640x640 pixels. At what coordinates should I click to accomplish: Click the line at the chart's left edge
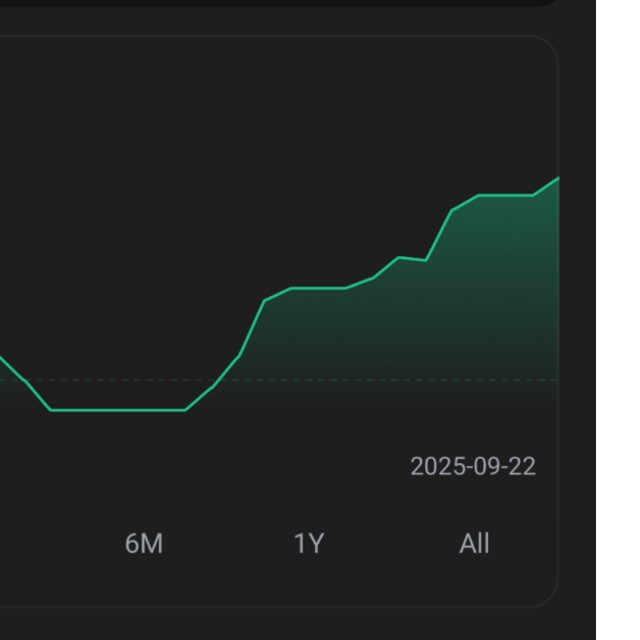3,360
